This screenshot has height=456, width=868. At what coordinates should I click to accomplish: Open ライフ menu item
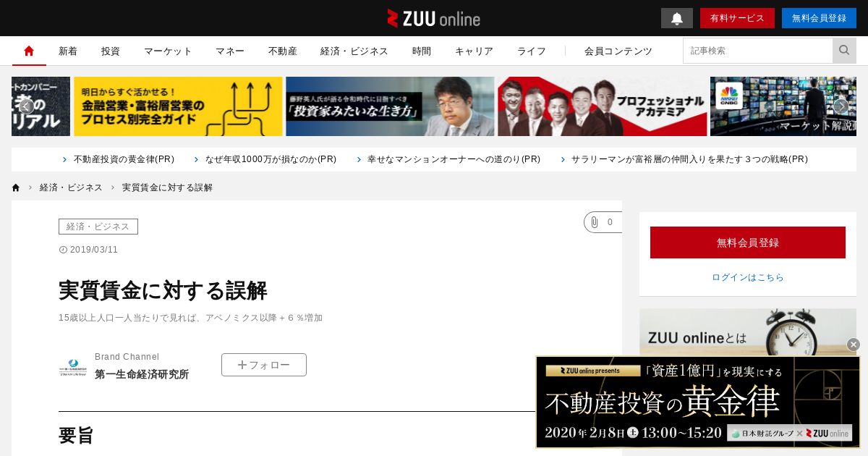click(532, 51)
